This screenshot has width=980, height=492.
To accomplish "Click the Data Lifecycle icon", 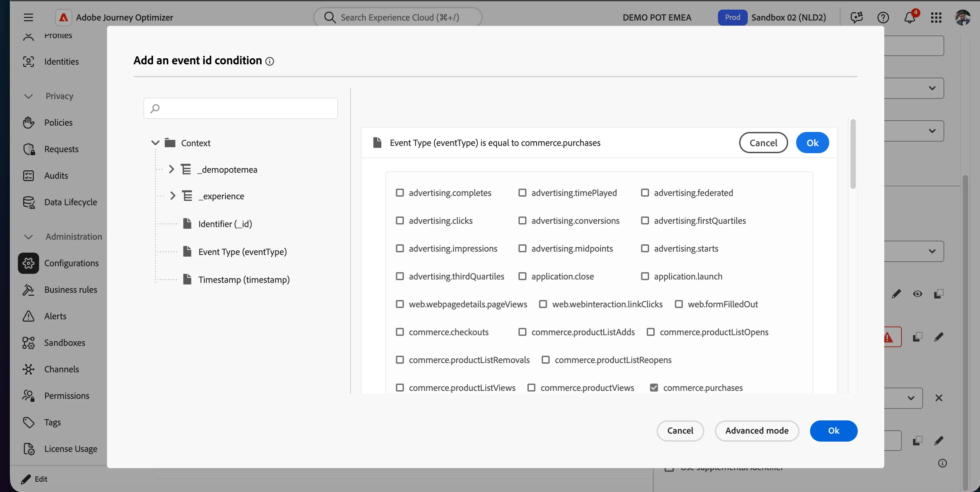I will coord(28,202).
